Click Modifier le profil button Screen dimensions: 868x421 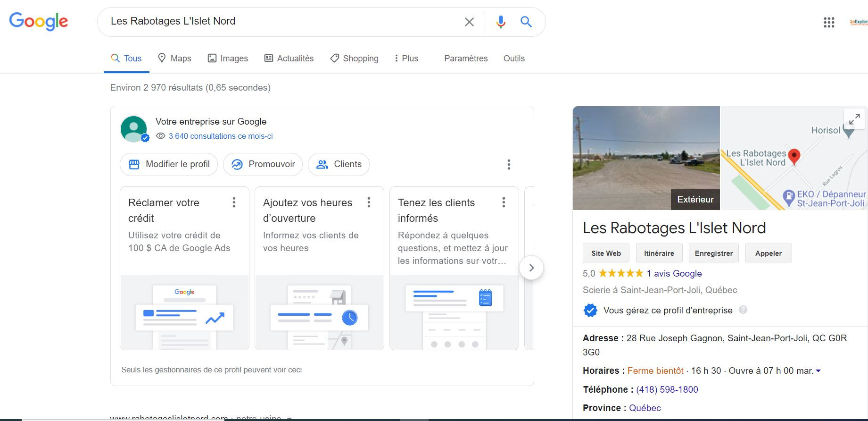(x=169, y=164)
